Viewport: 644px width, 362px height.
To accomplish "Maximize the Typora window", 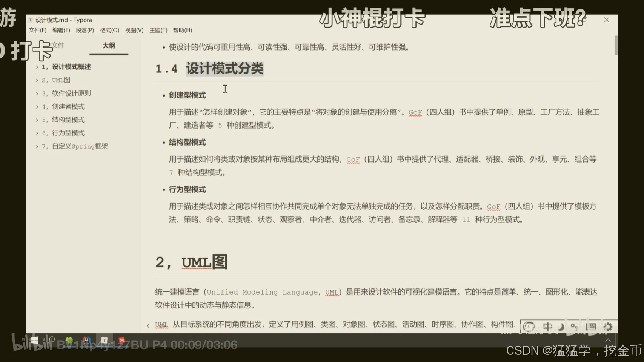I will point(584,20).
